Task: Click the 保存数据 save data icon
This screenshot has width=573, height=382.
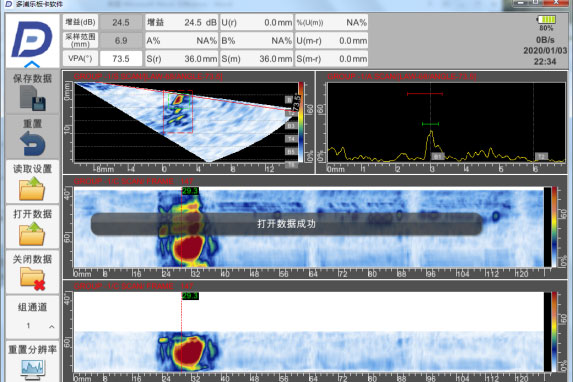Action: (x=33, y=98)
